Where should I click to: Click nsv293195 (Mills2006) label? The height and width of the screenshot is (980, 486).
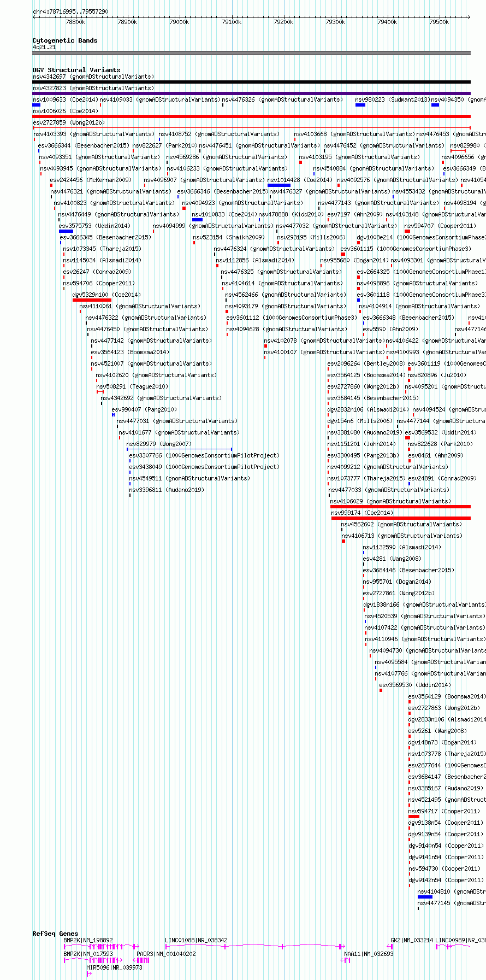311,237
